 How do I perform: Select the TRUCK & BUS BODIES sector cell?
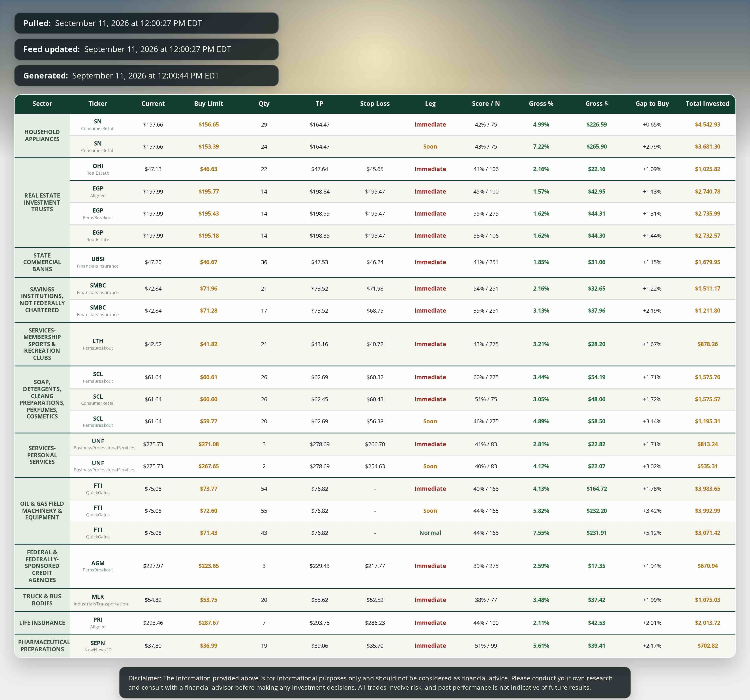(42, 600)
